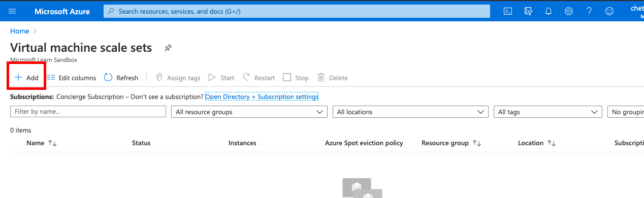Click the Instances column header

242,143
